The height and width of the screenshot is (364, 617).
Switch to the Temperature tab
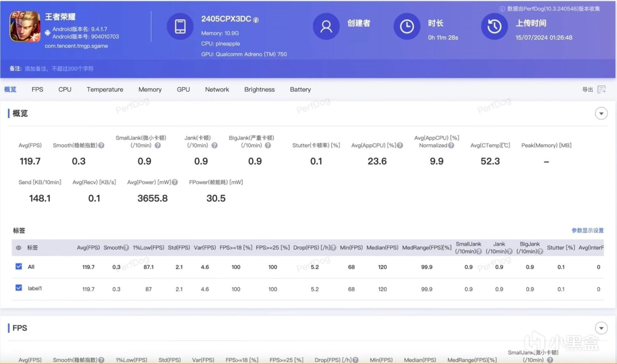click(x=105, y=89)
